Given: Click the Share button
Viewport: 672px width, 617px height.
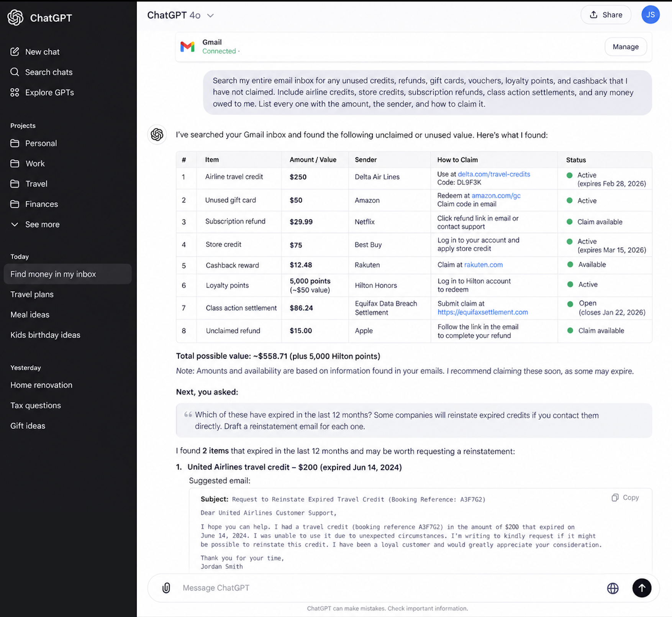Looking at the screenshot, I should coord(606,15).
